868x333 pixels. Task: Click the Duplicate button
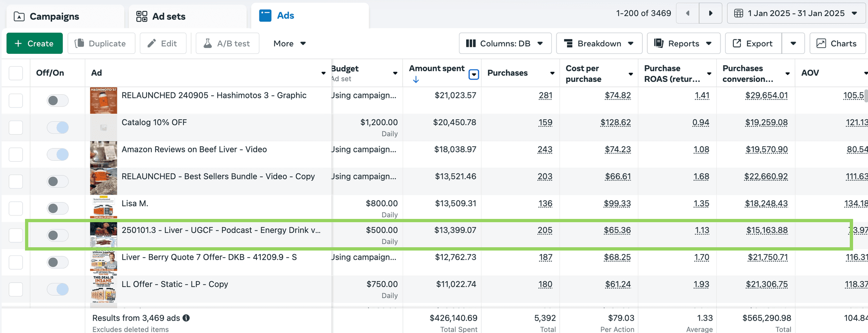click(x=101, y=43)
